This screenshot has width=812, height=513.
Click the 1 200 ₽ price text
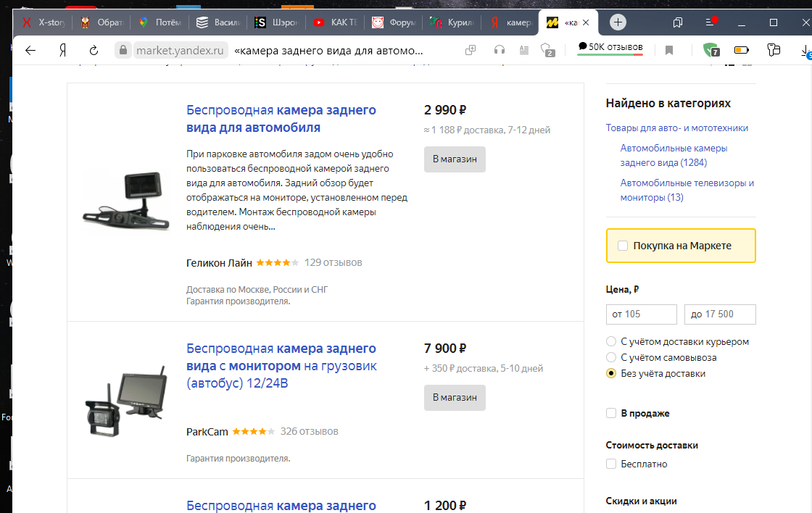click(x=445, y=506)
